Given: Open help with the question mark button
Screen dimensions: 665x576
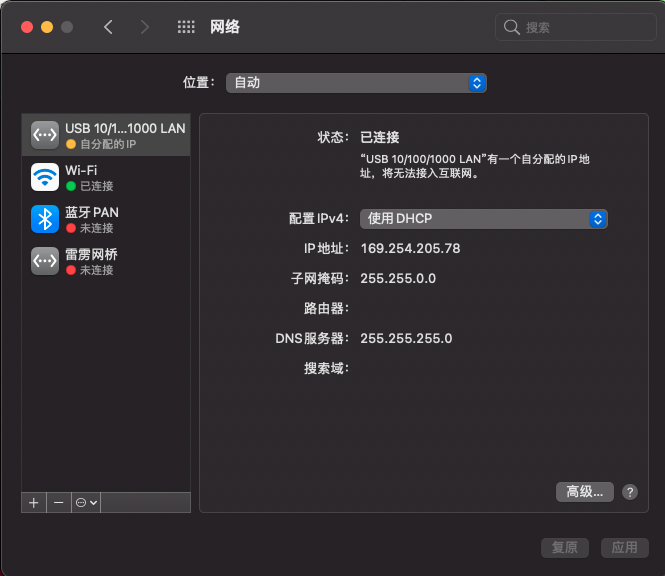Looking at the screenshot, I should pos(630,491).
